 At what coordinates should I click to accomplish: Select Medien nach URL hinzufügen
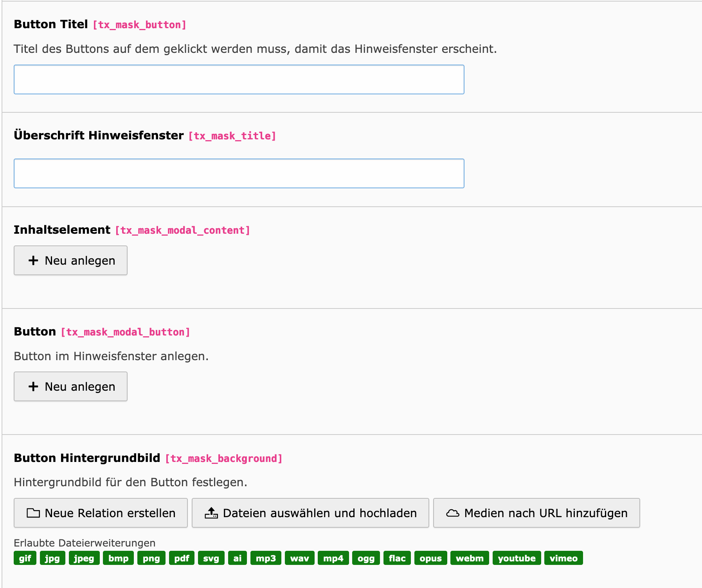(x=536, y=513)
